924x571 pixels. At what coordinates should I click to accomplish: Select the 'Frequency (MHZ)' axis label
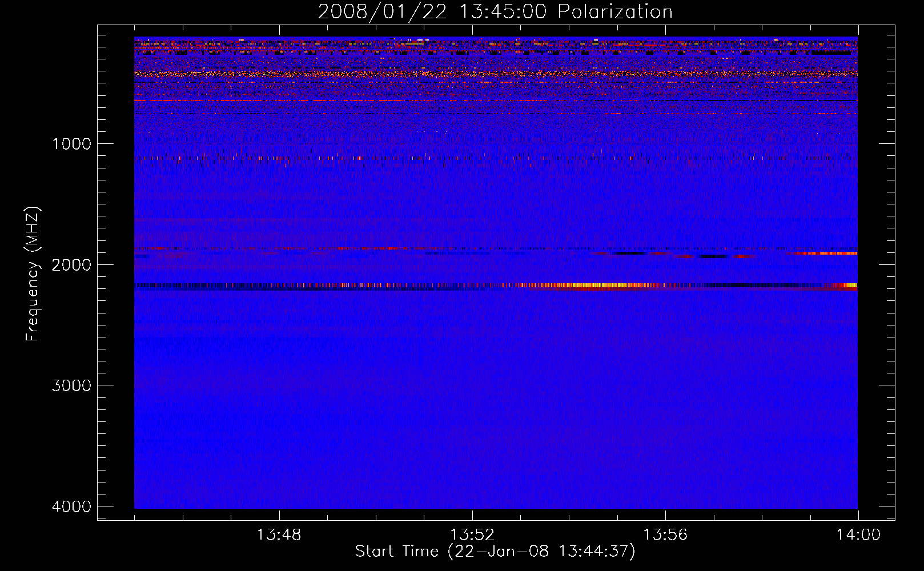[x=33, y=274]
